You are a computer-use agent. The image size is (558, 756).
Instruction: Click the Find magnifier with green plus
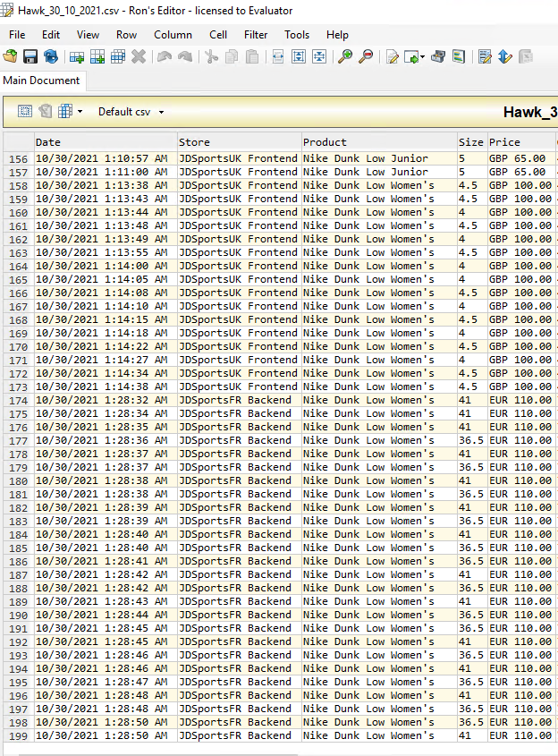345,57
